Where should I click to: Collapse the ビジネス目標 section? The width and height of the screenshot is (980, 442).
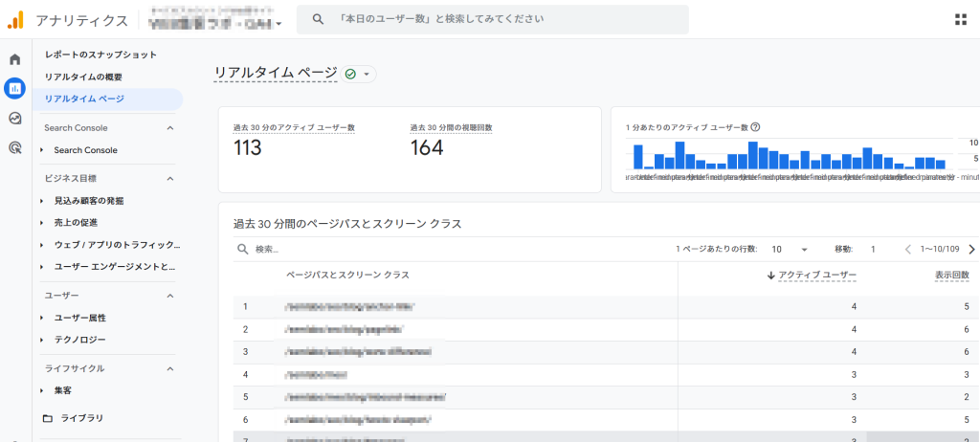click(170, 178)
